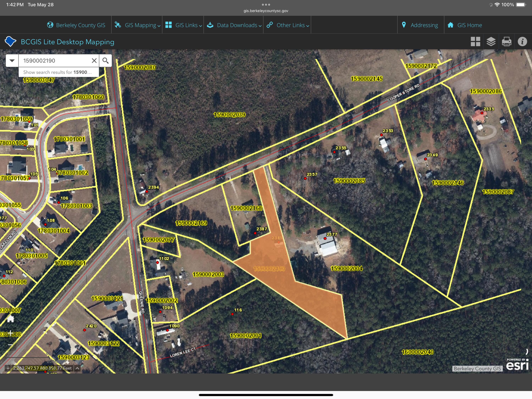Click Berkeley County GIS link

(x=76, y=25)
